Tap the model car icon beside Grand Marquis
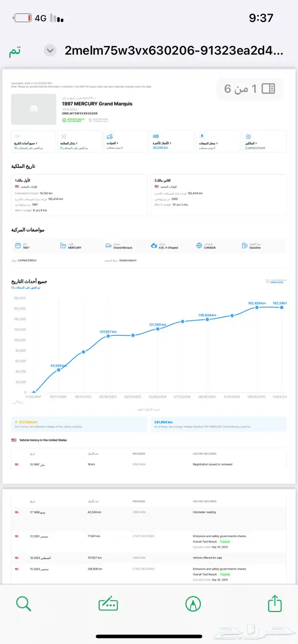The height and width of the screenshot is (644, 298). pyautogui.click(x=109, y=245)
